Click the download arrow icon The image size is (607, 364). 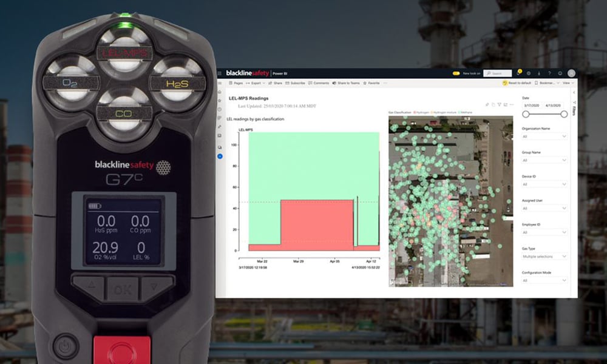point(539,73)
